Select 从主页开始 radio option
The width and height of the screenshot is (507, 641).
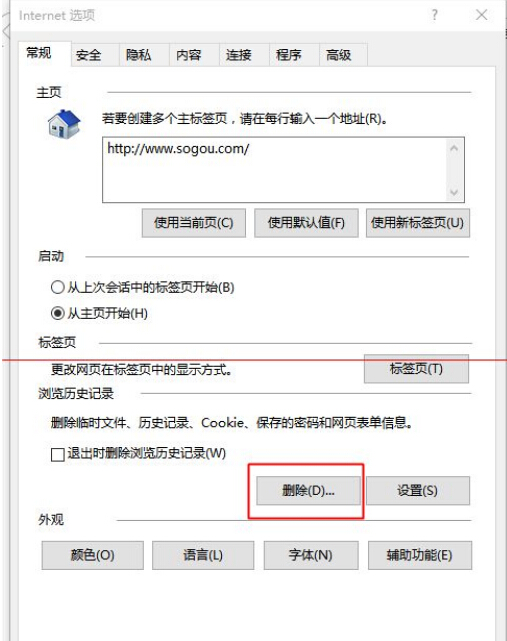(58, 313)
